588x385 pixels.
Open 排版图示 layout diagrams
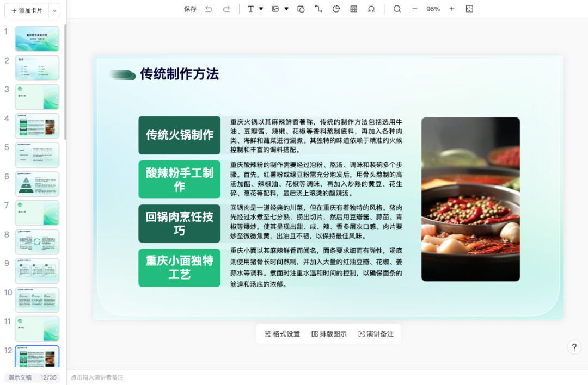(x=329, y=334)
